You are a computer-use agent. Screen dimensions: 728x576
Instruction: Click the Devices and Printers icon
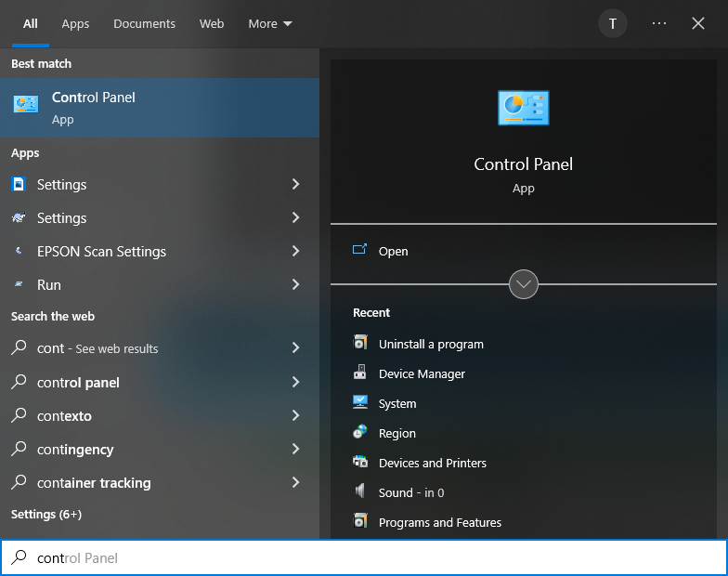360,461
